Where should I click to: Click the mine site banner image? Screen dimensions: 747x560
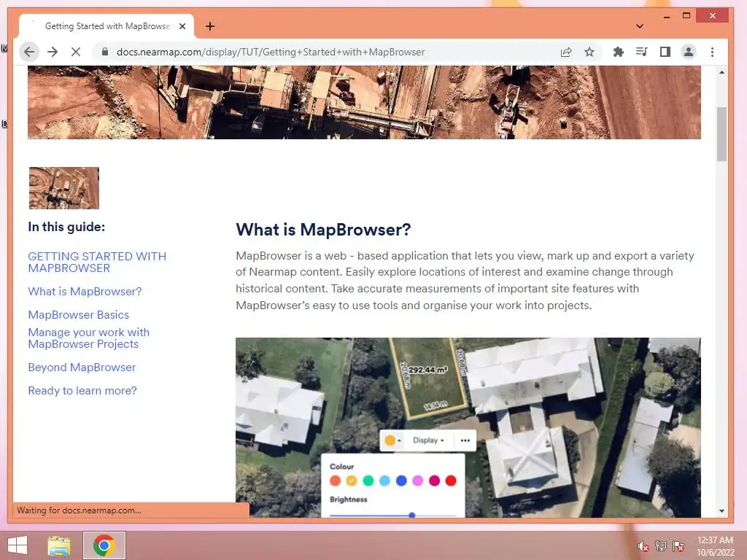tap(364, 102)
